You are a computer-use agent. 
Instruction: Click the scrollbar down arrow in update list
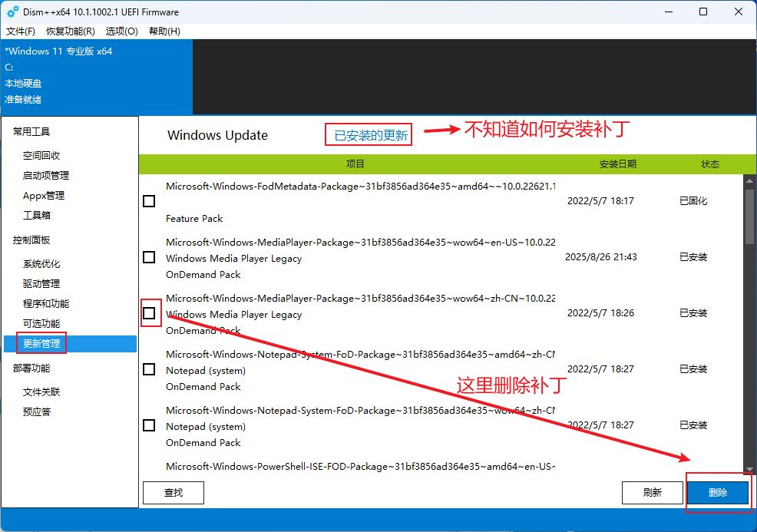749,468
